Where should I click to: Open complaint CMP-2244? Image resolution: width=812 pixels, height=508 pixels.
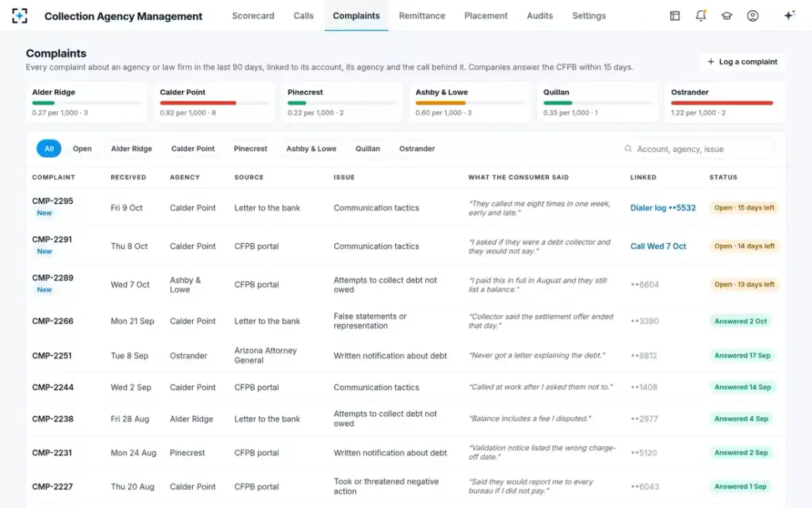click(53, 387)
